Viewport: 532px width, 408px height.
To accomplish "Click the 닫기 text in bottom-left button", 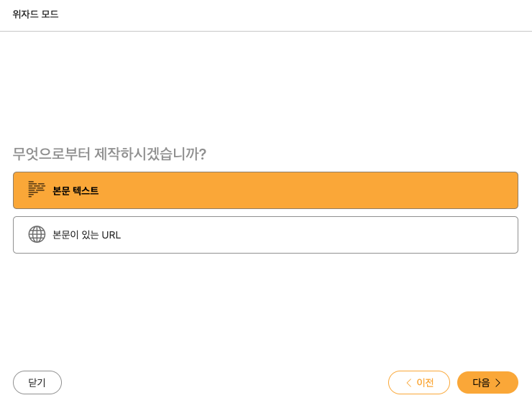I will tap(37, 383).
